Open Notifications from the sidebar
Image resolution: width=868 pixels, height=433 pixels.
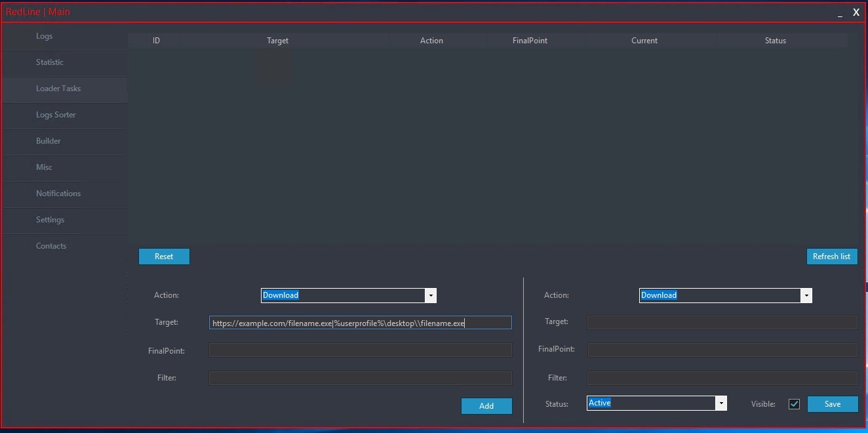64,194
